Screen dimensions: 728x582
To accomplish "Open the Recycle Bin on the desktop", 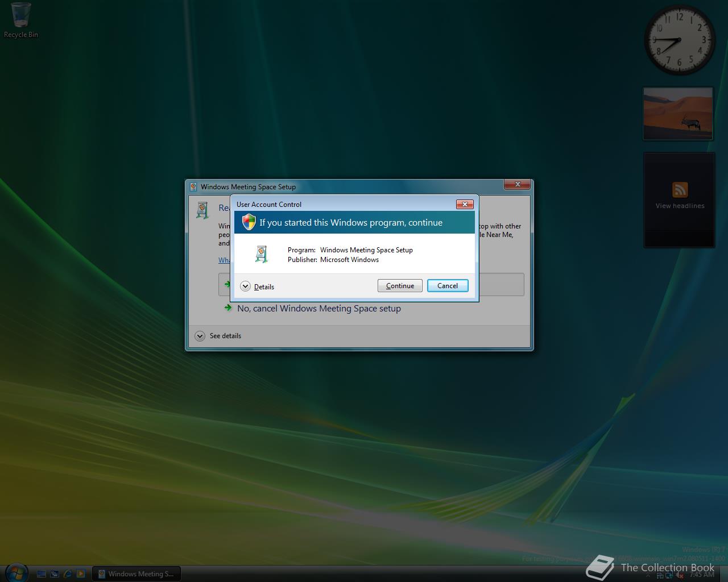I will click(x=21, y=20).
